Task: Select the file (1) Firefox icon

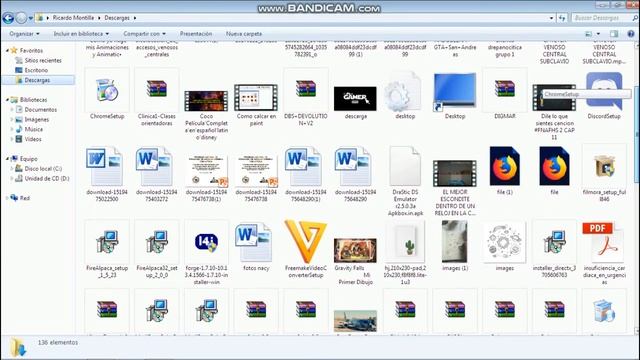Action: (x=504, y=166)
